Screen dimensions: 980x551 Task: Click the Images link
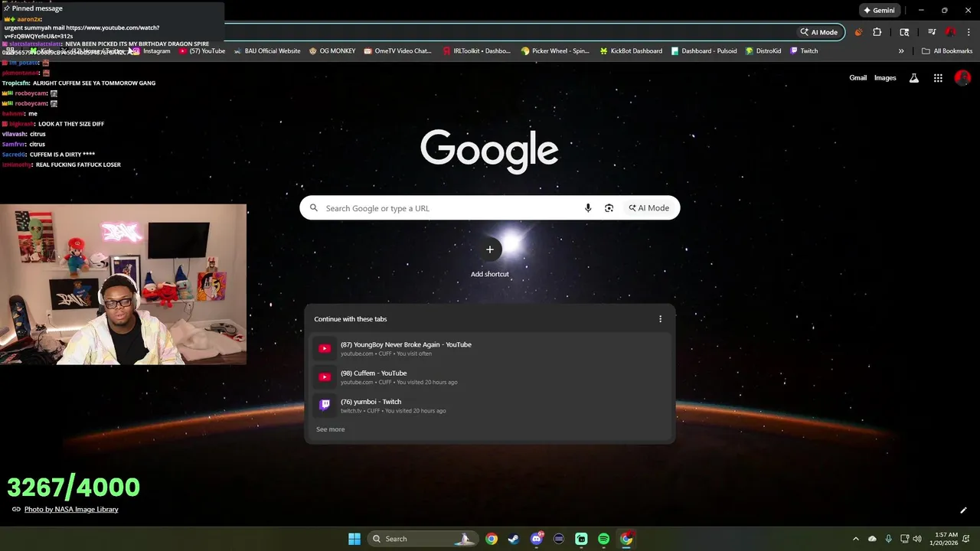click(885, 78)
